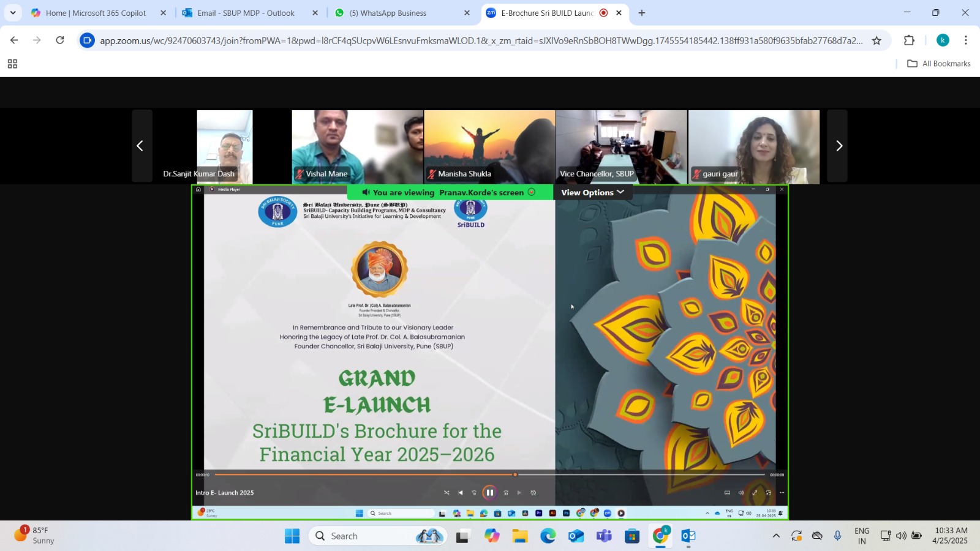Show next participants with right arrow
980x551 pixels.
839,146
